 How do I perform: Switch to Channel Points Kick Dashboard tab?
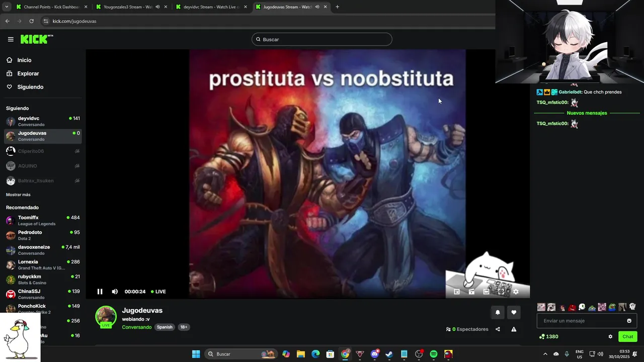pos(51,7)
